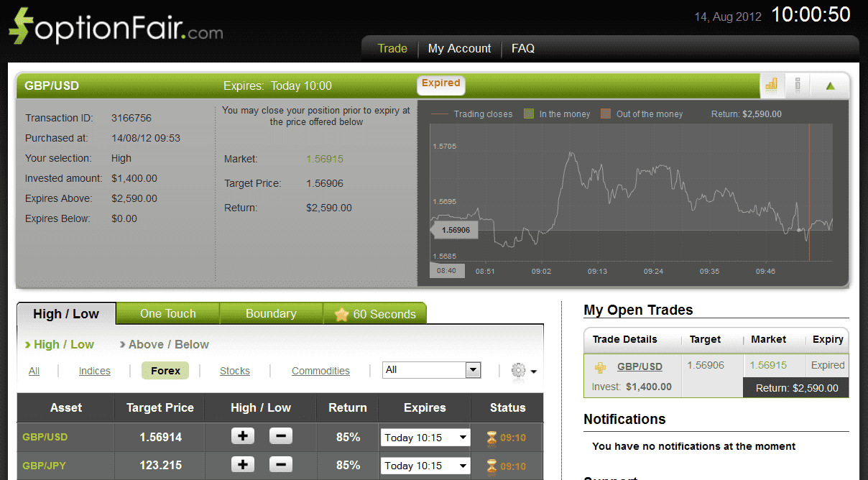Viewport: 868px width, 480px height.
Task: Open the 'All' asset filter dropdown
Action: coord(431,369)
